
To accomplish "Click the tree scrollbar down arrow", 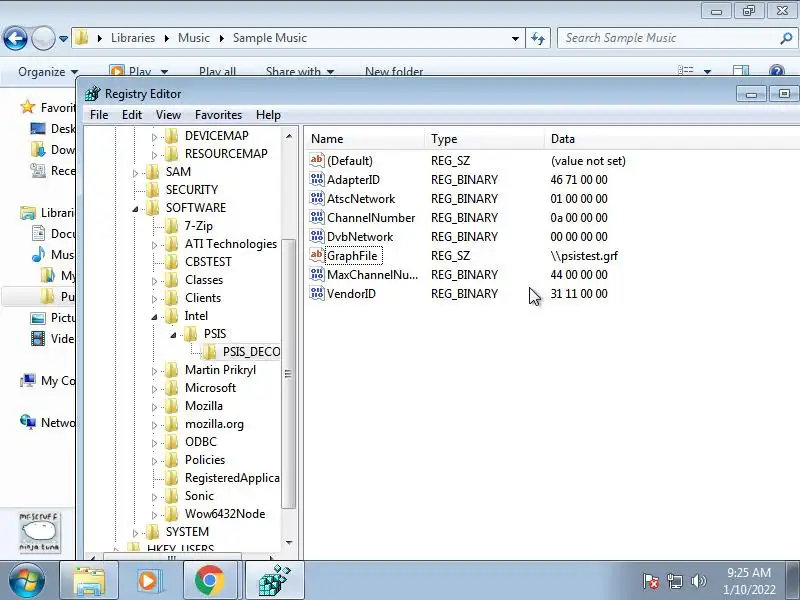I will (289, 542).
